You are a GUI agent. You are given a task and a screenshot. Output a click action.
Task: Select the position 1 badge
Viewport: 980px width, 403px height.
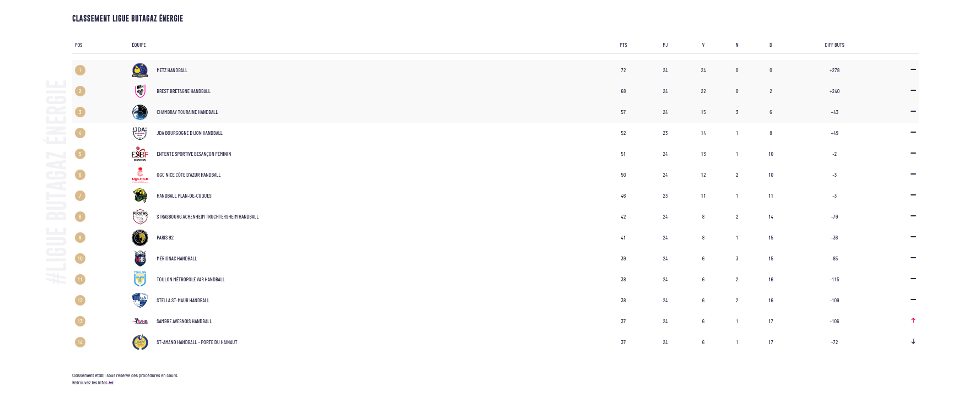point(80,70)
